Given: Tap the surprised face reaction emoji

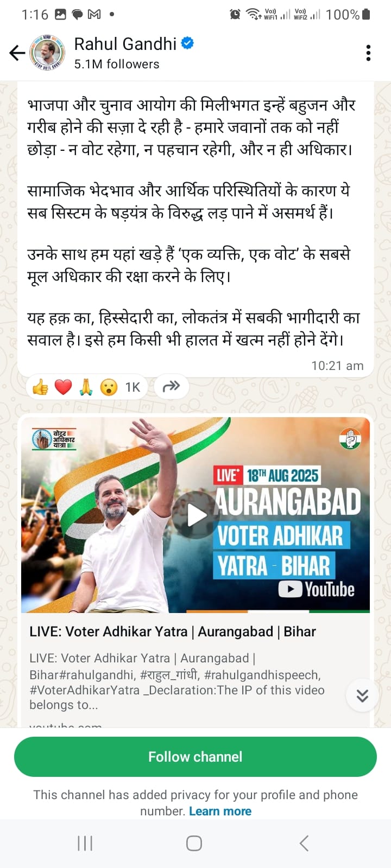Looking at the screenshot, I should point(109,387).
